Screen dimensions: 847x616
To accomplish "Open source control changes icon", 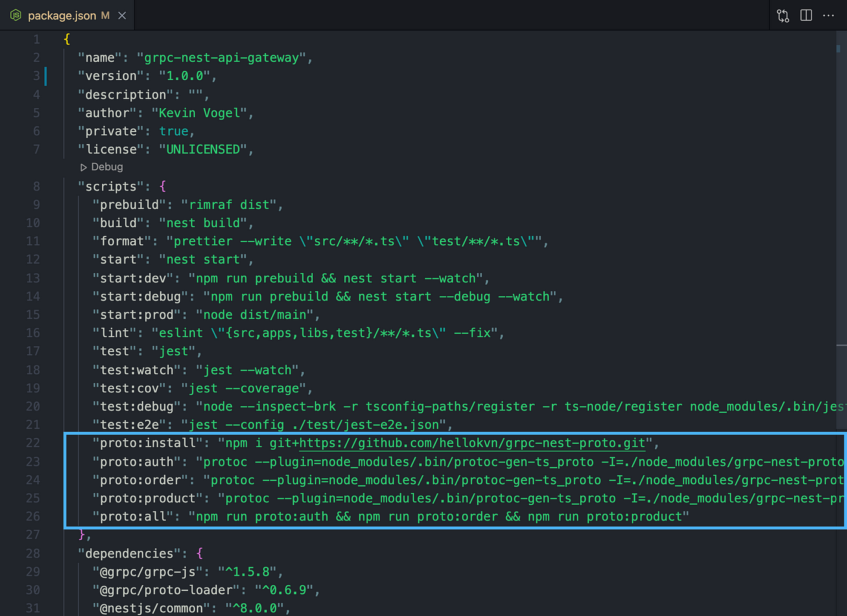I will (x=783, y=16).
